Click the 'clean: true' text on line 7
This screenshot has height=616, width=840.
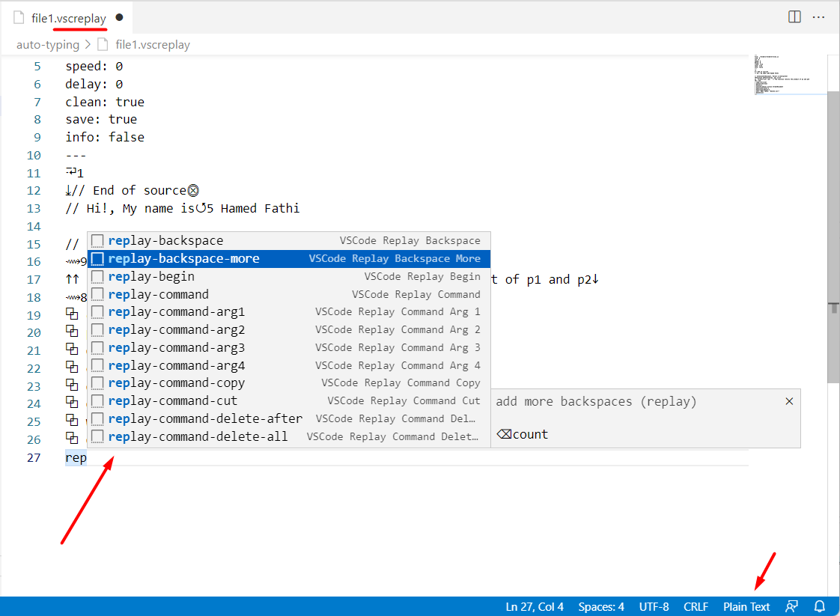pos(105,102)
